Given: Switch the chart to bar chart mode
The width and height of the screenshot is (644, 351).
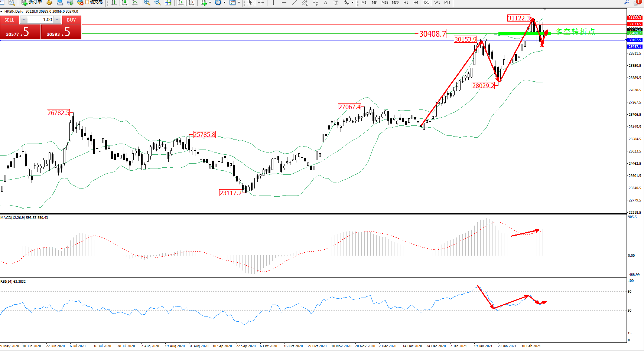Looking at the screenshot, I should coord(114,3).
